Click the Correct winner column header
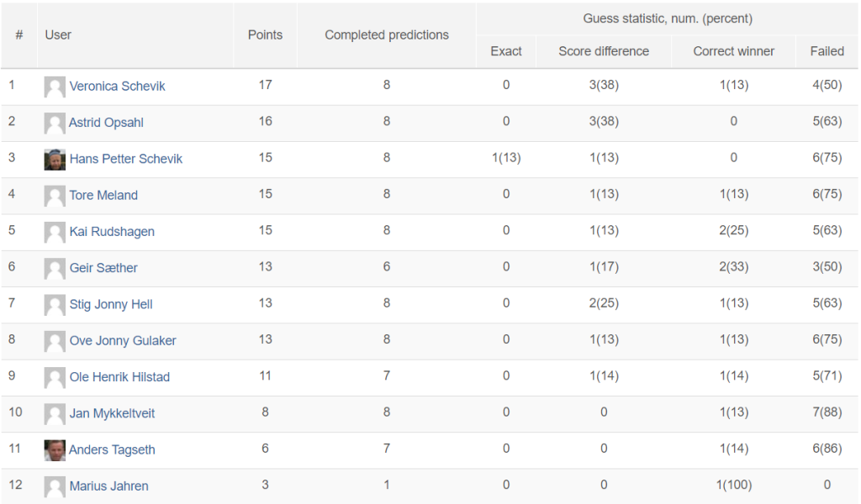The image size is (861, 504). point(733,51)
